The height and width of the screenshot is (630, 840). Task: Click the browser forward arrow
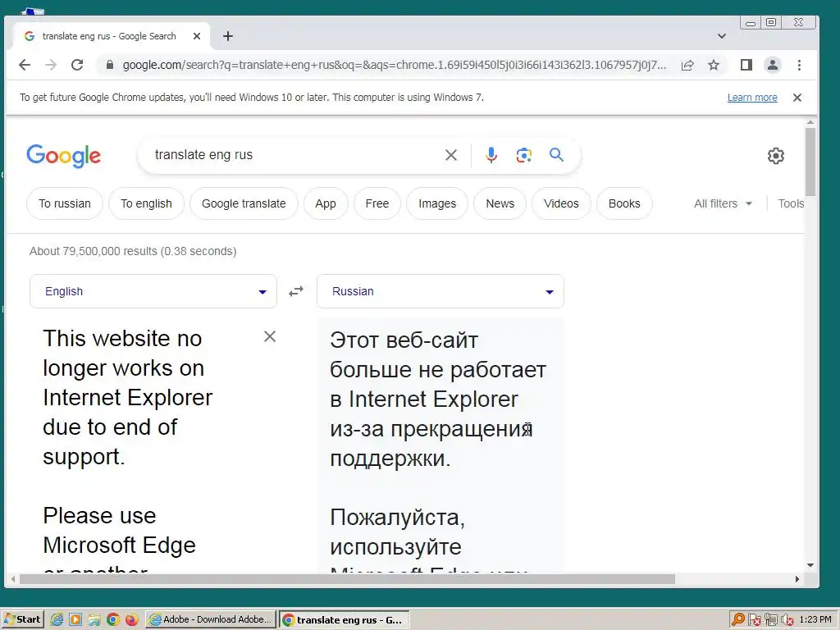click(51, 65)
